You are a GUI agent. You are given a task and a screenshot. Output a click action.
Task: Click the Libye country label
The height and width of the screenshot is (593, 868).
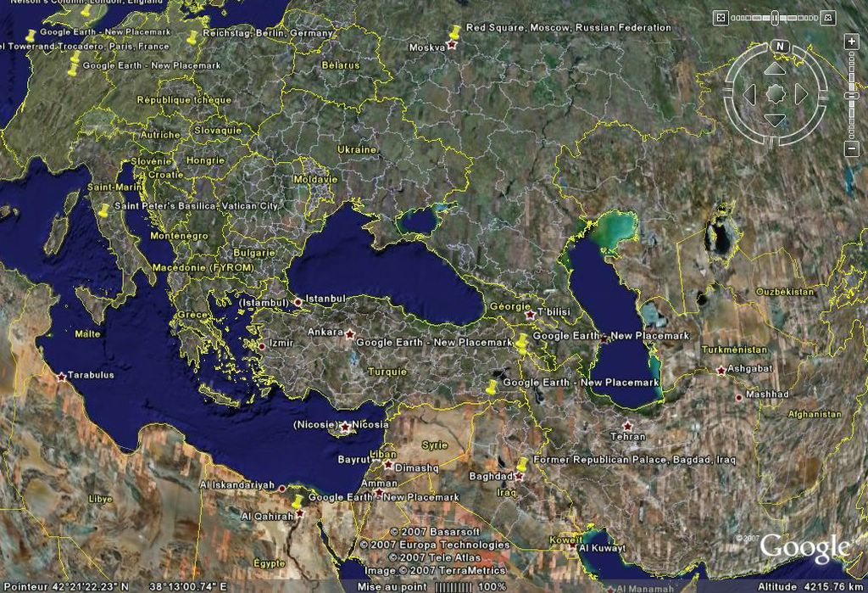coord(100,499)
